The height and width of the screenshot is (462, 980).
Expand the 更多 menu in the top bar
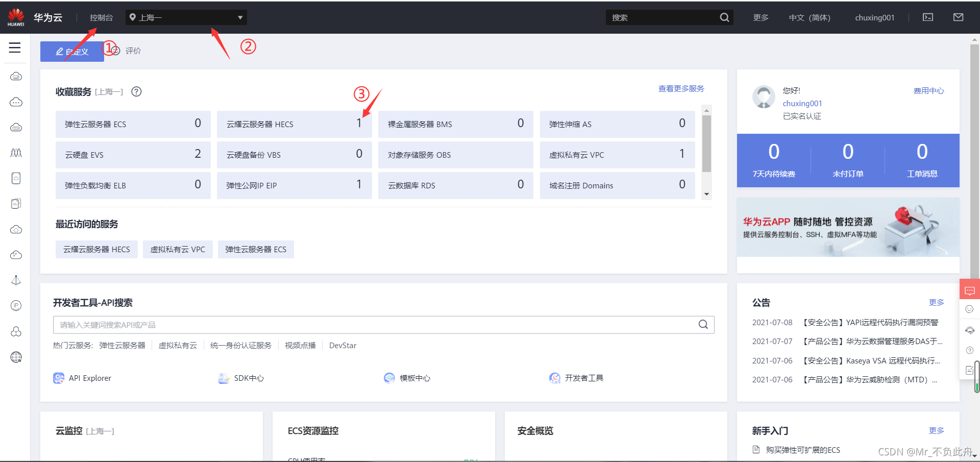pyautogui.click(x=761, y=17)
